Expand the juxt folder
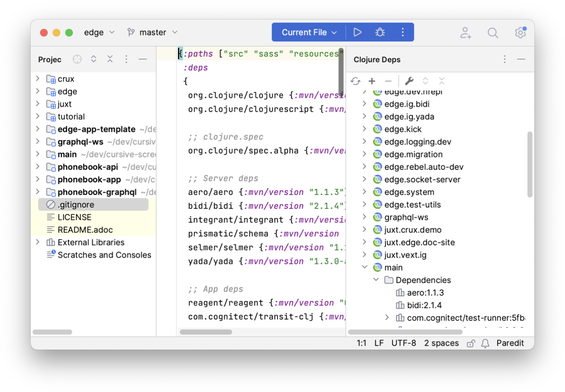Viewport: 565px width, 392px height. 38,104
